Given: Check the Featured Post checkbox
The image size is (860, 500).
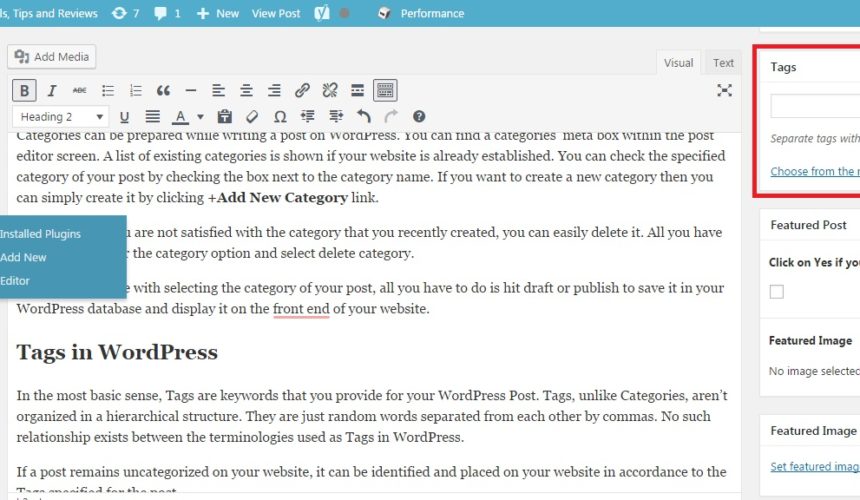Looking at the screenshot, I should coord(777,292).
